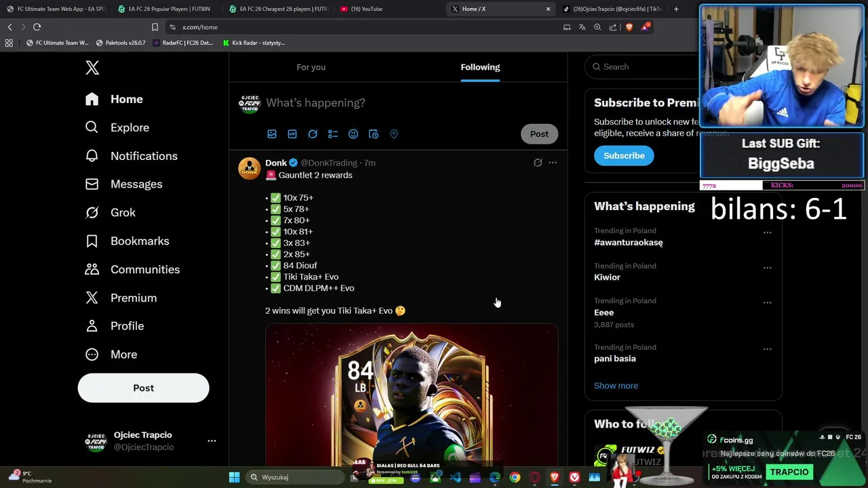Image resolution: width=868 pixels, height=488 pixels.
Task: Schedule the post with calendar icon
Action: (x=374, y=134)
